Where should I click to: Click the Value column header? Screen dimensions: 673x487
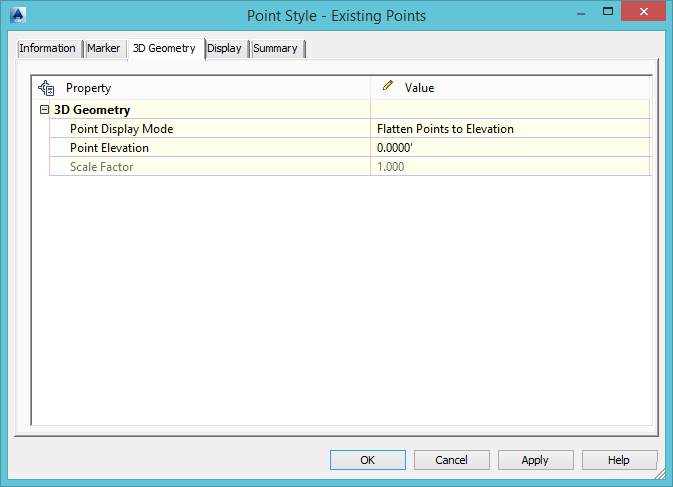click(x=510, y=88)
